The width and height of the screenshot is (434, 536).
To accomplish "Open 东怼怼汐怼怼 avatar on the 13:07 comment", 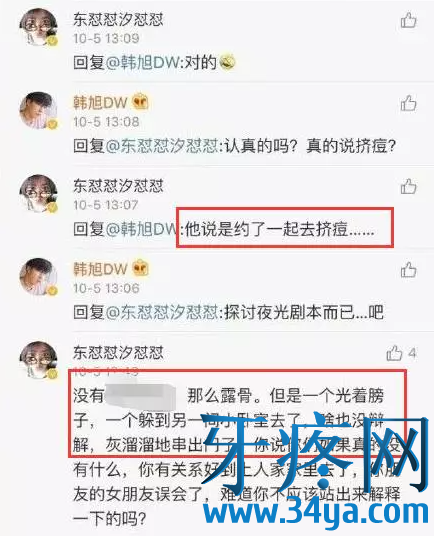I will click(39, 194).
